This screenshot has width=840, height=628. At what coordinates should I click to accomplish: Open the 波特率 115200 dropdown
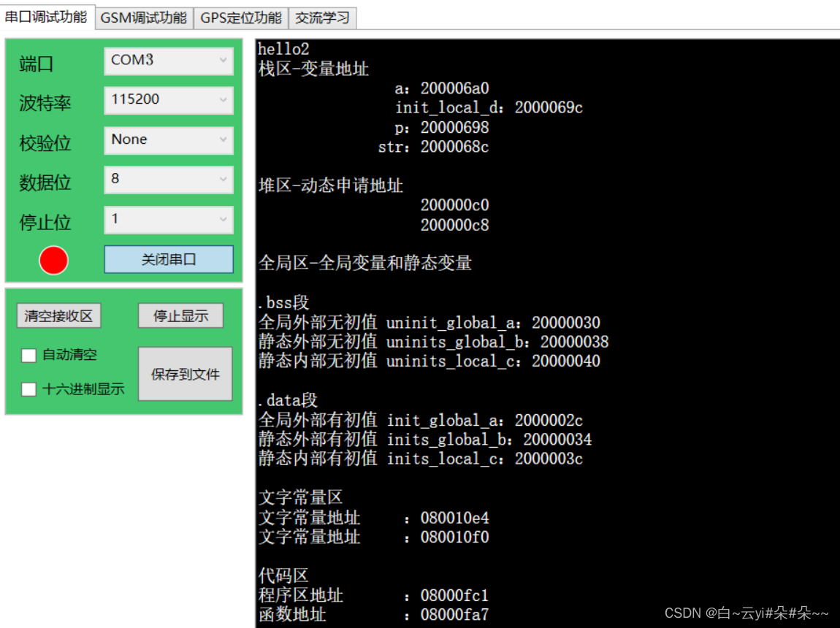pos(169,99)
